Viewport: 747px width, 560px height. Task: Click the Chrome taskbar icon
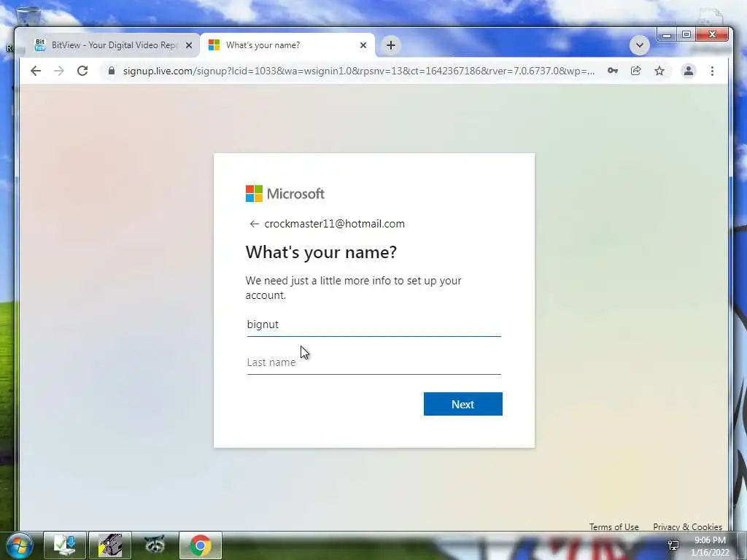click(x=201, y=545)
